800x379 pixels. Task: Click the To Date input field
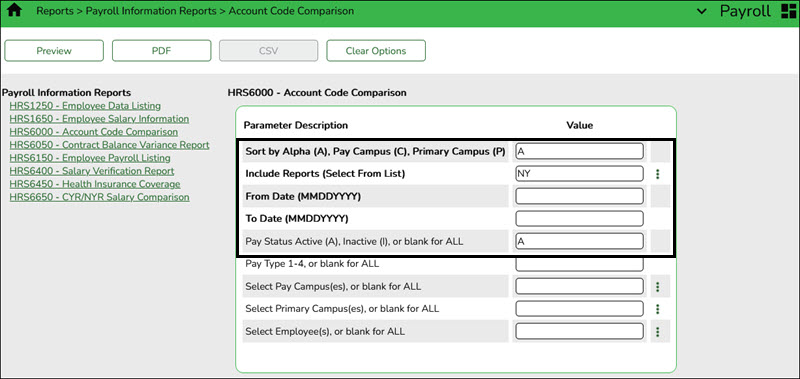(x=580, y=219)
